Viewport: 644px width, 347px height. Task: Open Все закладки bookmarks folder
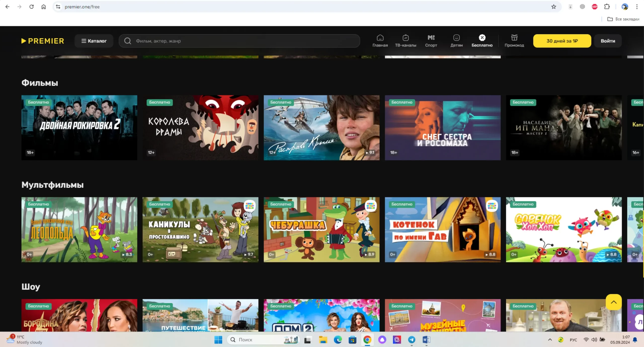tap(623, 19)
